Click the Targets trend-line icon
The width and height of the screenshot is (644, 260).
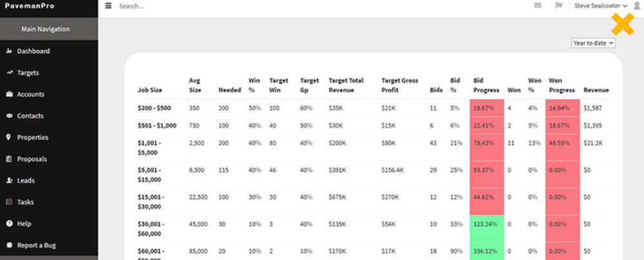click(9, 73)
